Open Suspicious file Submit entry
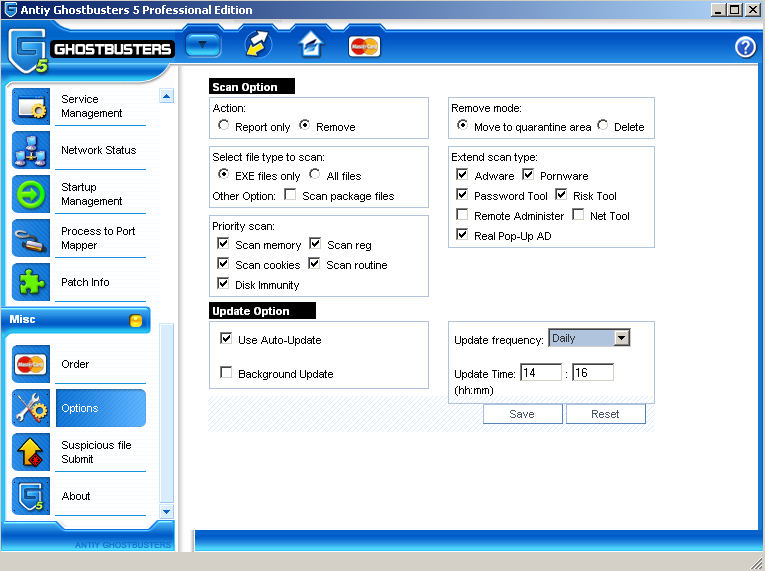Viewport: 765px width, 571px height. coord(96,452)
